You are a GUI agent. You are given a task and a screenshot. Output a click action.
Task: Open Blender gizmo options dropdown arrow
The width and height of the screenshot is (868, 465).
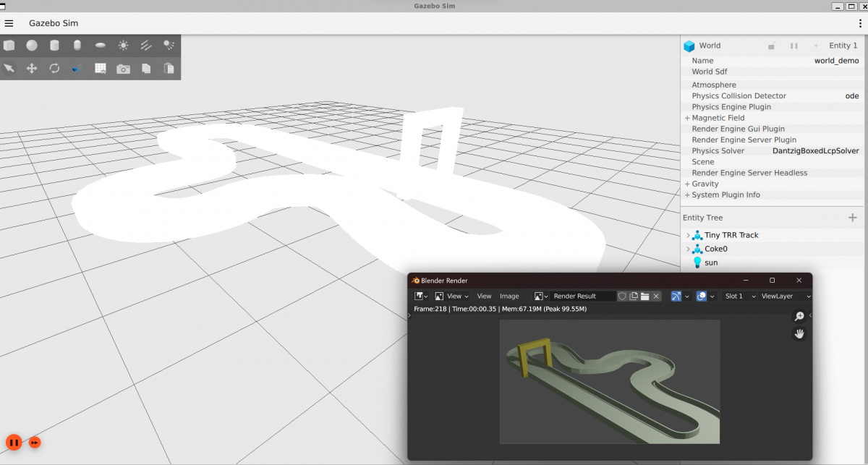pyautogui.click(x=687, y=296)
